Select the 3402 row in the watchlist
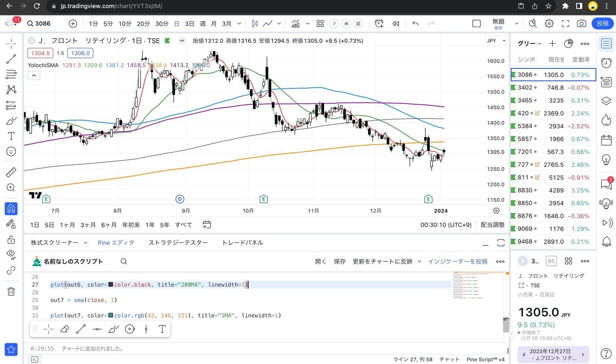This screenshot has height=364, width=616. (x=553, y=87)
